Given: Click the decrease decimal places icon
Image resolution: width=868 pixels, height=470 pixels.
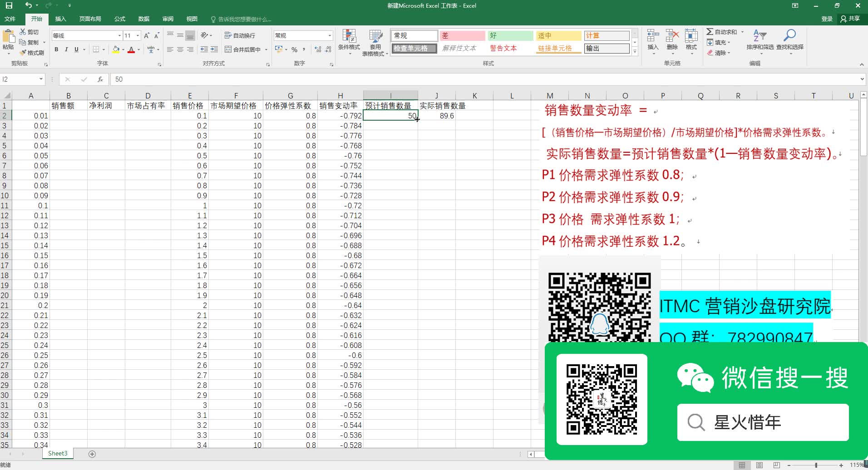Looking at the screenshot, I should [x=328, y=49].
